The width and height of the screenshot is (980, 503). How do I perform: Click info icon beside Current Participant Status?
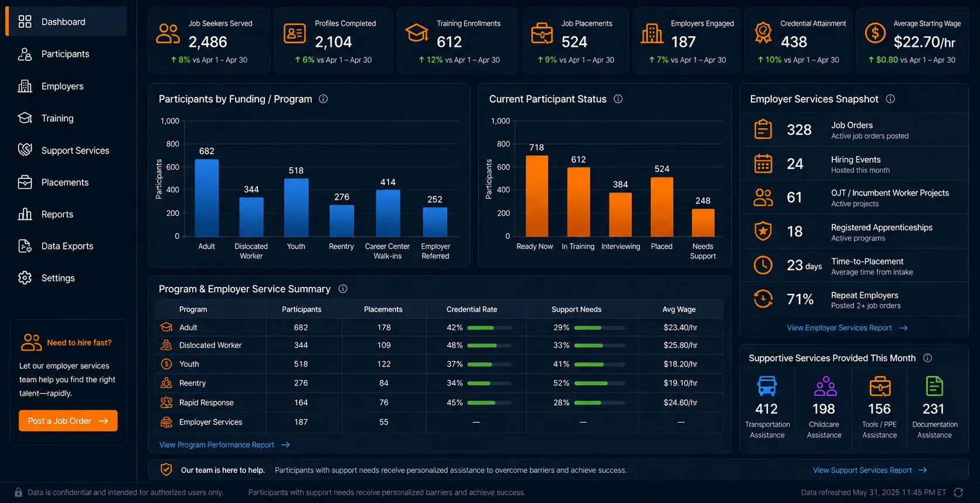pyautogui.click(x=618, y=99)
